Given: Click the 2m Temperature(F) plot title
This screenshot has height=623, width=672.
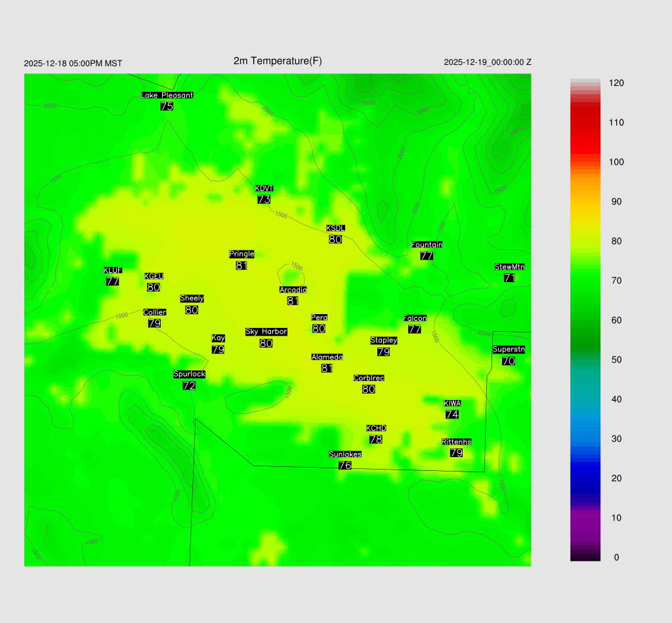Looking at the screenshot, I should click(x=278, y=61).
